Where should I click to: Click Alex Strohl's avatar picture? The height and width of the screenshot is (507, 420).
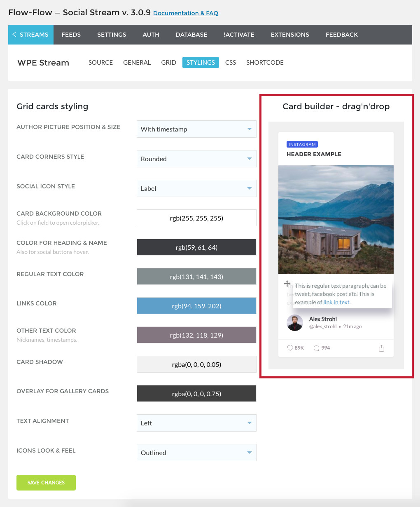[x=295, y=323]
